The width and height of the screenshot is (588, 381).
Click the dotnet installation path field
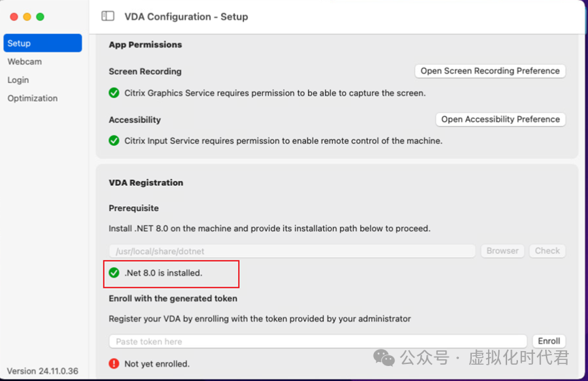click(292, 251)
